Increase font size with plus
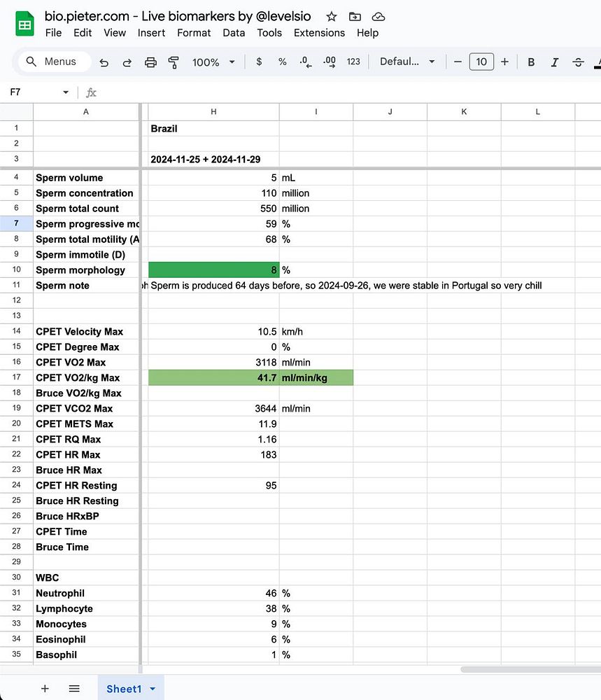The image size is (601, 700). click(504, 62)
